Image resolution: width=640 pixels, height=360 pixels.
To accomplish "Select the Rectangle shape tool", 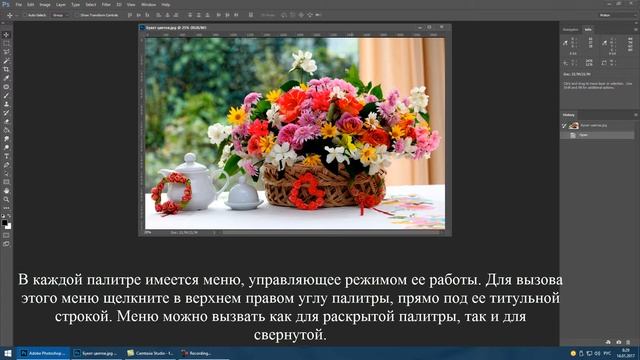I will click(x=6, y=182).
